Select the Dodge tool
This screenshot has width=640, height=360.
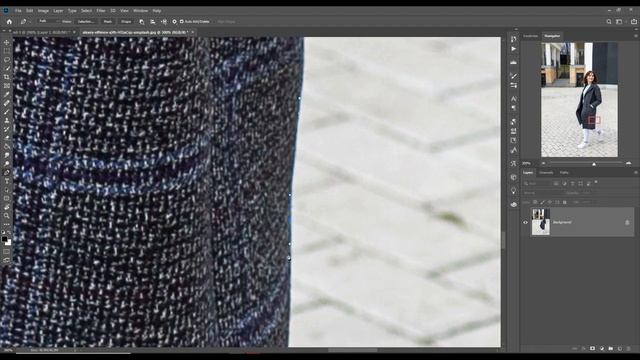click(x=7, y=164)
